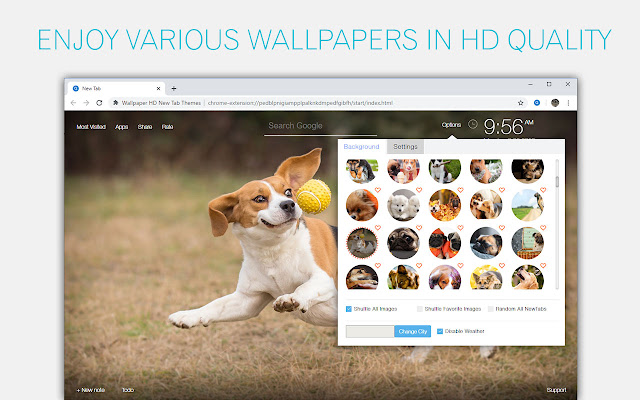The width and height of the screenshot is (640, 400).
Task: Heart the dogs in autumn leaves wallpaper
Action: [x=460, y=190]
